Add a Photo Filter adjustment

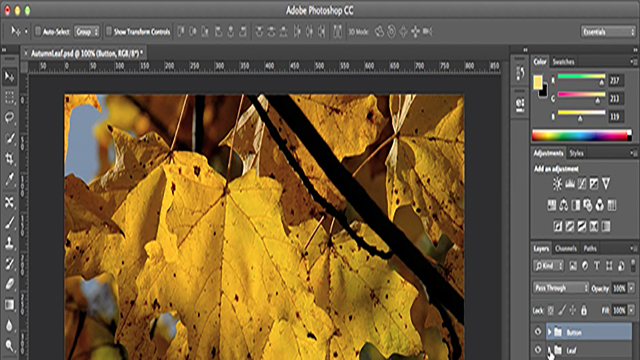588,205
